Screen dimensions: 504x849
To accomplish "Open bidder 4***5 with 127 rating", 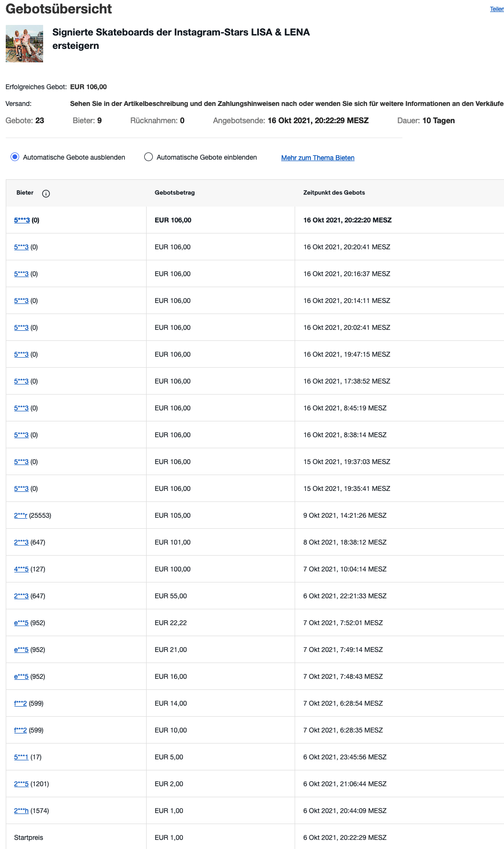I will (x=22, y=569).
